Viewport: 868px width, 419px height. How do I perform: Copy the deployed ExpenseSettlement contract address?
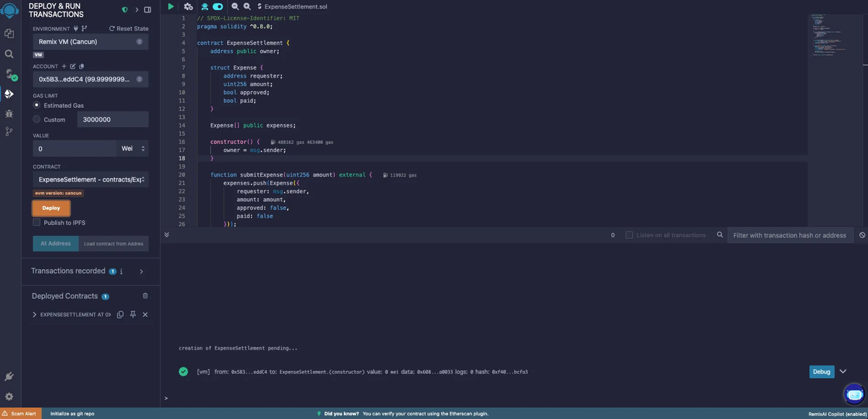(x=121, y=315)
